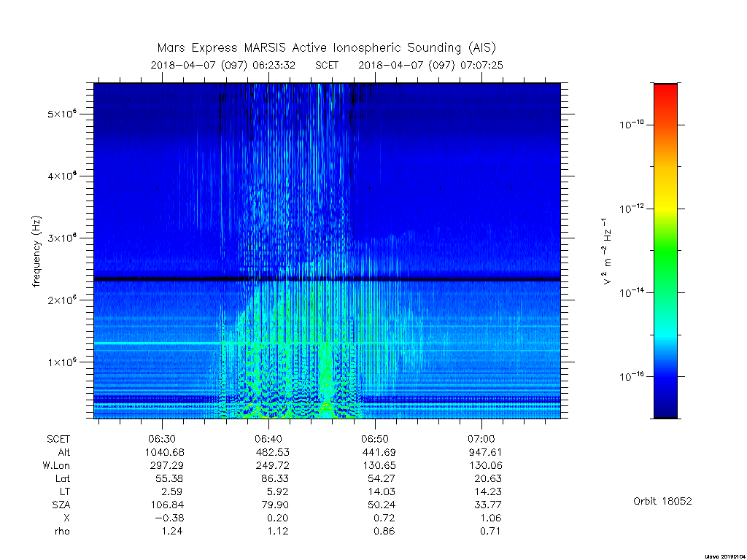Image resolution: width=747 pixels, height=560 pixels.
Task: Click the 'W.Lon' row label
Action: 56,466
